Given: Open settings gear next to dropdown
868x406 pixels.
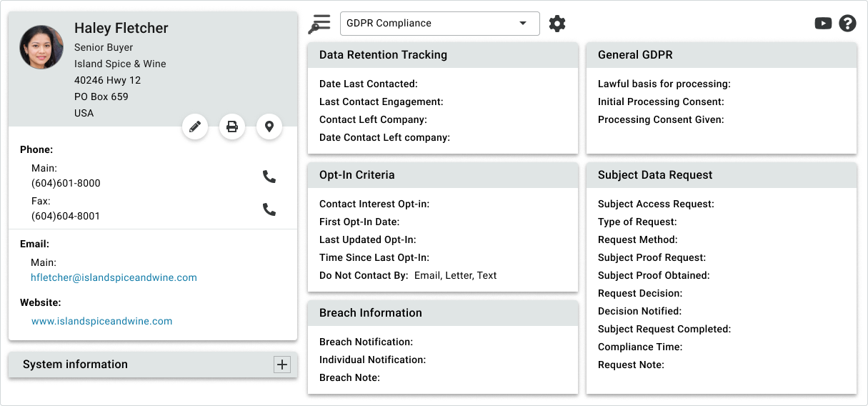Looking at the screenshot, I should (557, 24).
